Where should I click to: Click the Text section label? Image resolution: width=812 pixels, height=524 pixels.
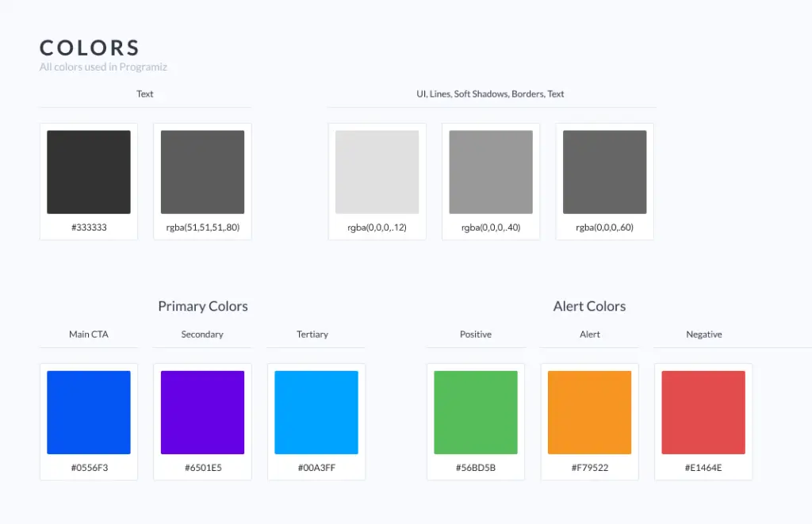coord(145,94)
